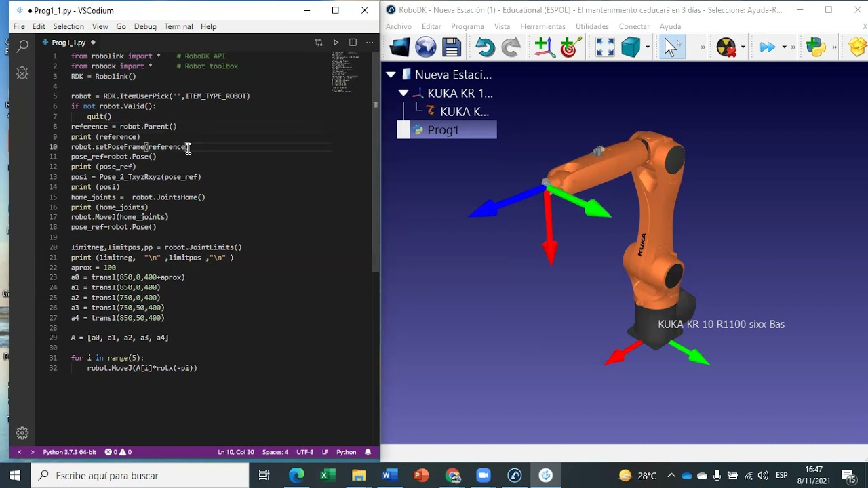868x488 pixels.
Task: Change language mode Python in status bar
Action: (x=346, y=452)
